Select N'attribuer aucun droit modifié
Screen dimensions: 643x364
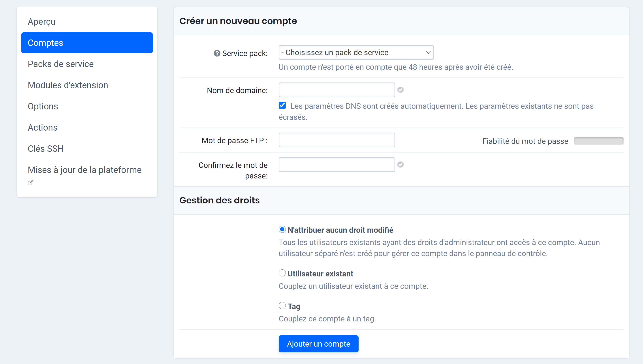(282, 229)
